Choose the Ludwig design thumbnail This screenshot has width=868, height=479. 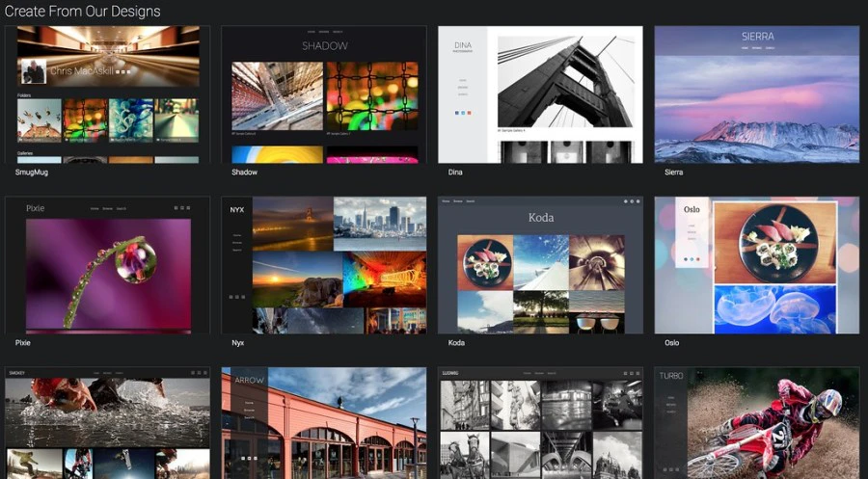pos(540,422)
